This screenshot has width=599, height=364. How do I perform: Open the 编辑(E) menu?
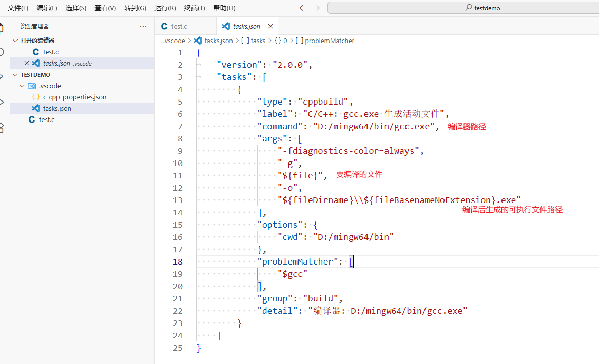[47, 8]
